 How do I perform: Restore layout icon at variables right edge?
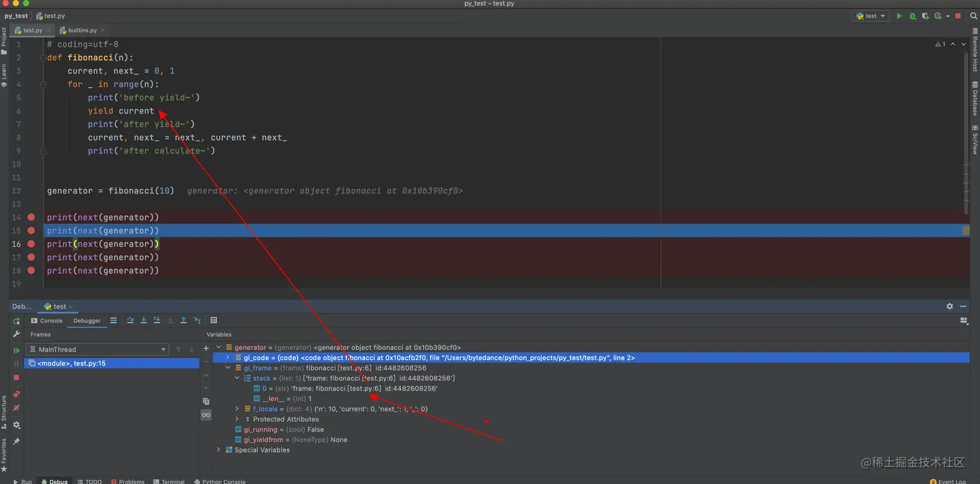(964, 321)
